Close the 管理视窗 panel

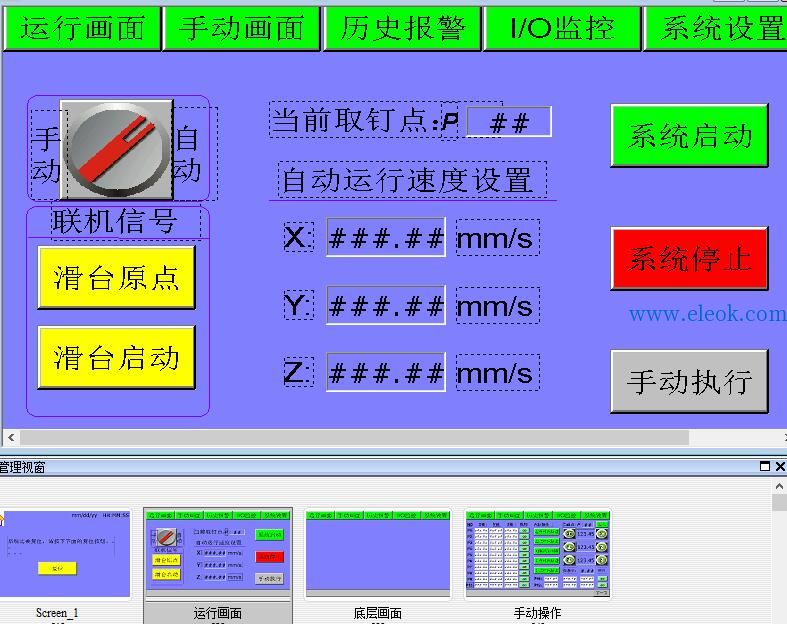pos(780,466)
